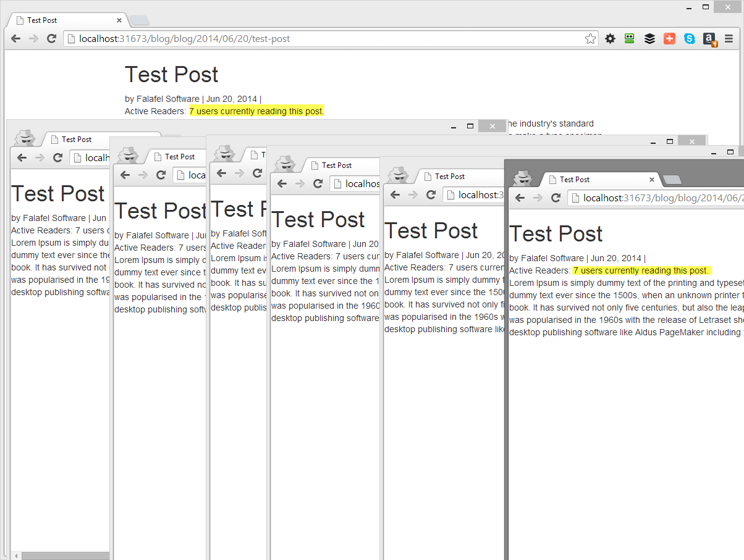Viewport: 744px width, 560px height.
Task: Open the settings gear extension icon
Action: click(x=611, y=38)
